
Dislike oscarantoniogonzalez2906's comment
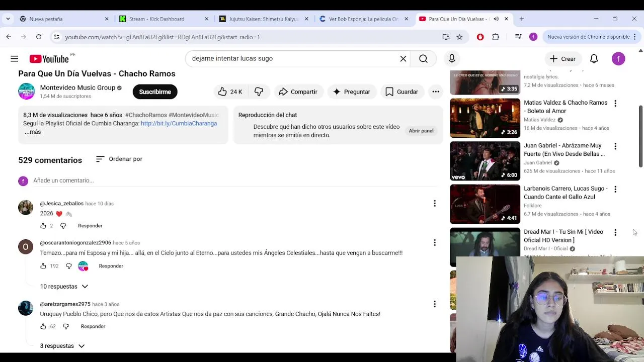point(69,266)
